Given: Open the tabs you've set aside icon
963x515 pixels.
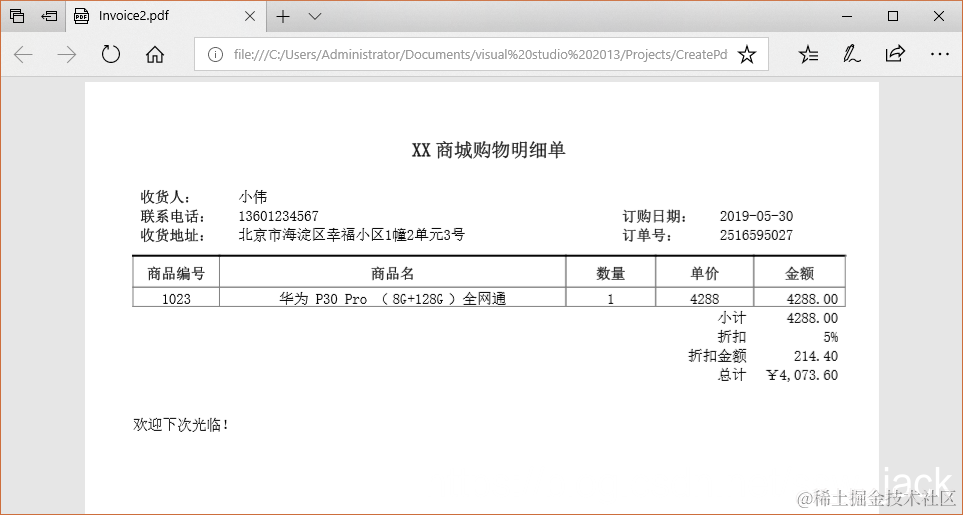Looking at the screenshot, I should [x=17, y=16].
